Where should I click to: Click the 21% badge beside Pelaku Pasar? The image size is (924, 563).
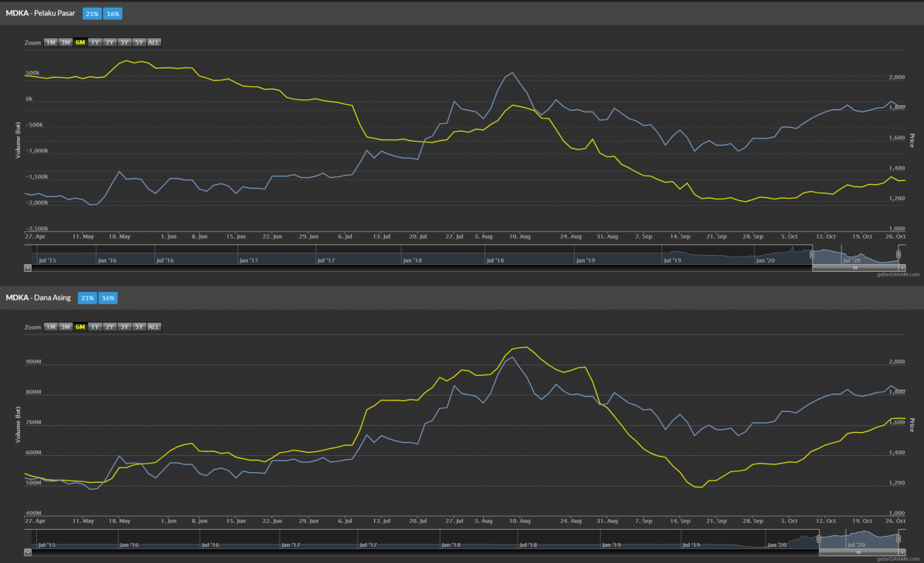click(92, 14)
